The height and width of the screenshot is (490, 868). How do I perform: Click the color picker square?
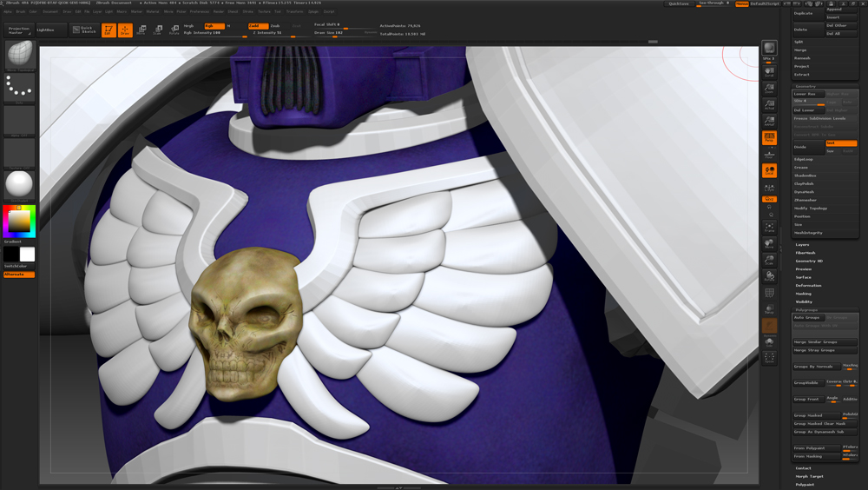tap(19, 222)
